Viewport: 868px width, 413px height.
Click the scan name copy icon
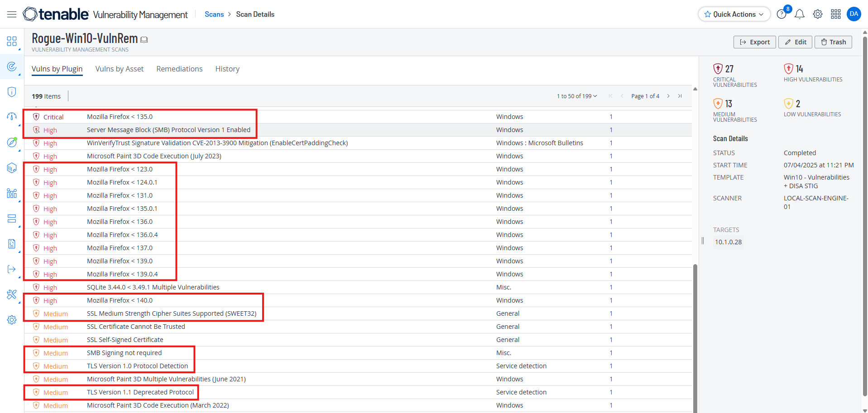(x=144, y=40)
